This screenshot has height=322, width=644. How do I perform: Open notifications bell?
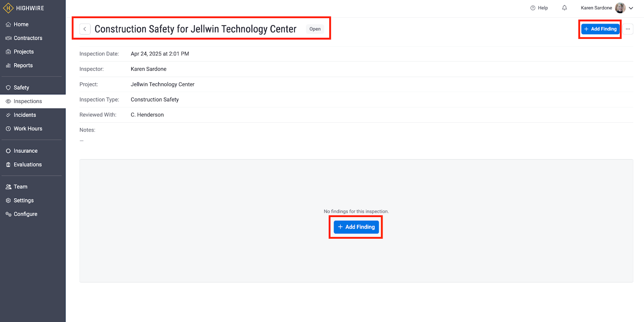coord(564,8)
